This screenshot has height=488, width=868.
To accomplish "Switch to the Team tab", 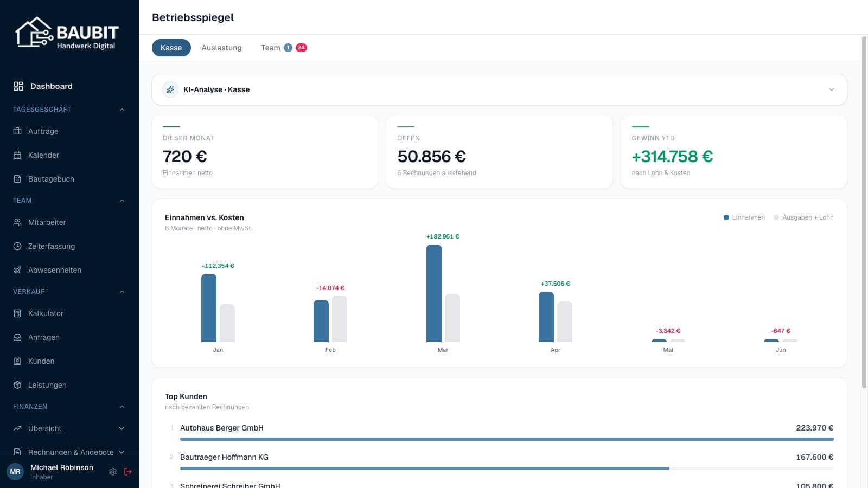I will 284,48.
